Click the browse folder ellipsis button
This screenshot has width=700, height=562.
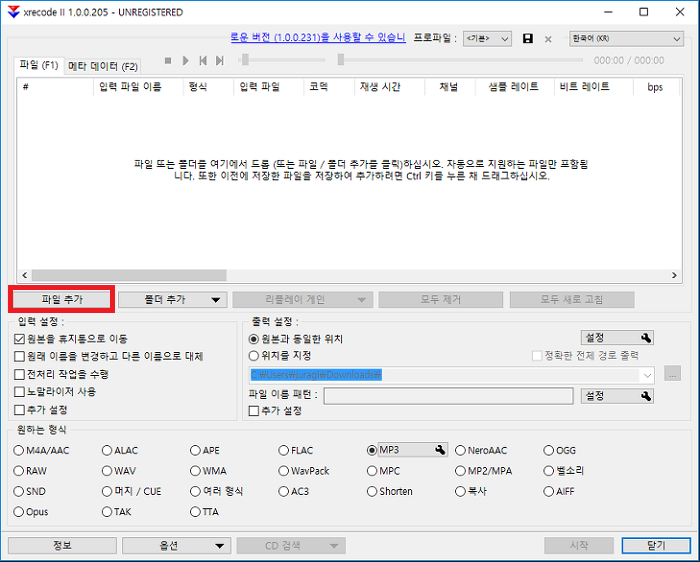point(672,374)
